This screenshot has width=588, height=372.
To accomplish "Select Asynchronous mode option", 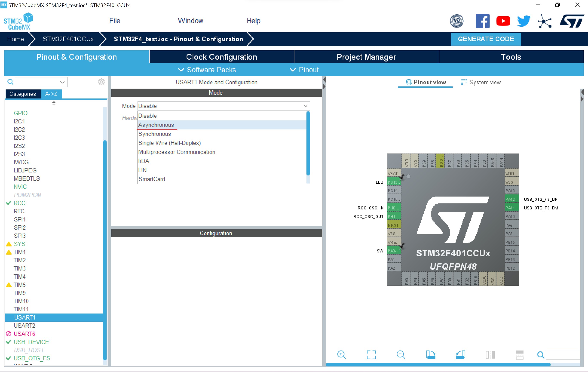I will click(x=222, y=125).
